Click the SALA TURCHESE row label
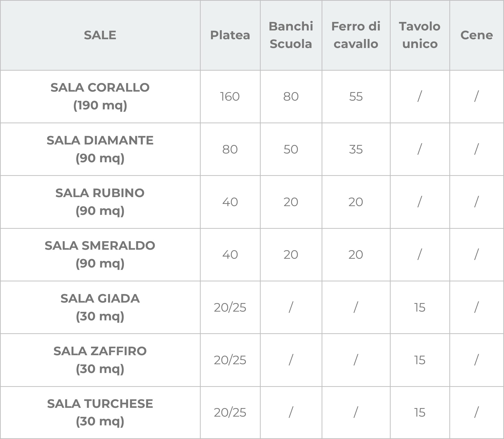The width and height of the screenshot is (504, 439). pyautogui.click(x=100, y=412)
